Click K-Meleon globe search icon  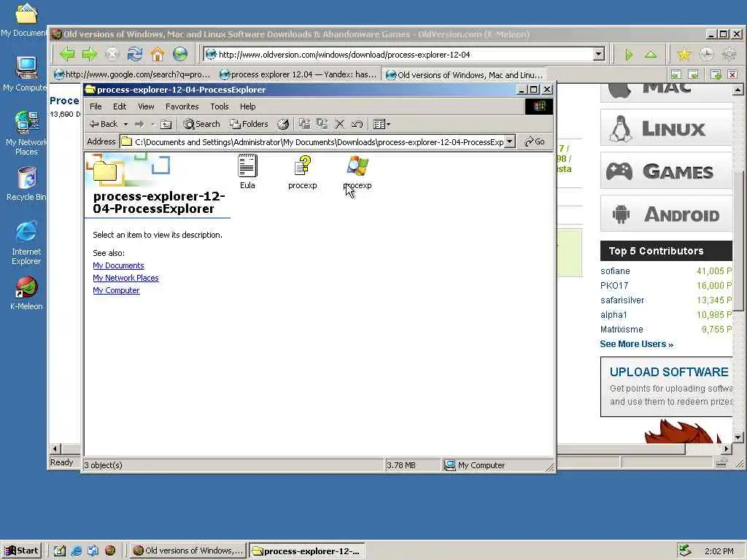(x=180, y=54)
